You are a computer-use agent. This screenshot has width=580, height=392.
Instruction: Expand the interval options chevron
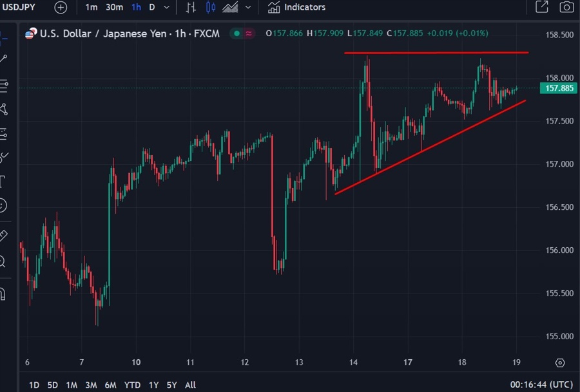[166, 7]
